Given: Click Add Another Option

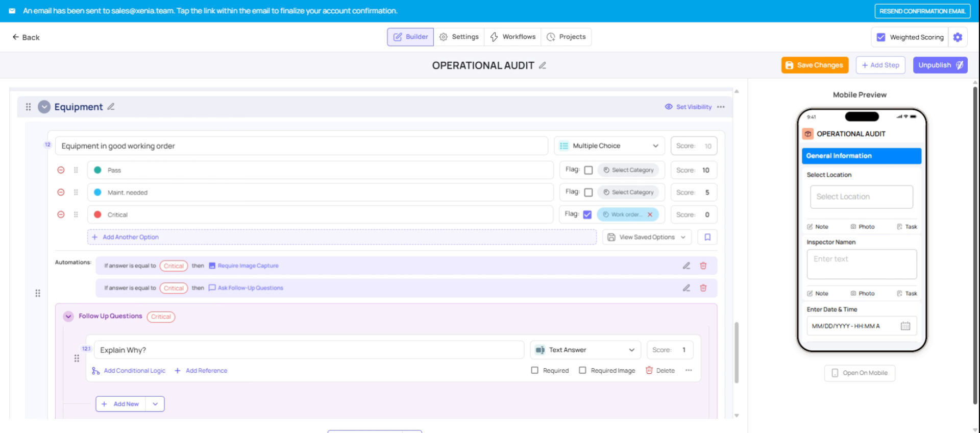Looking at the screenshot, I should (x=342, y=237).
